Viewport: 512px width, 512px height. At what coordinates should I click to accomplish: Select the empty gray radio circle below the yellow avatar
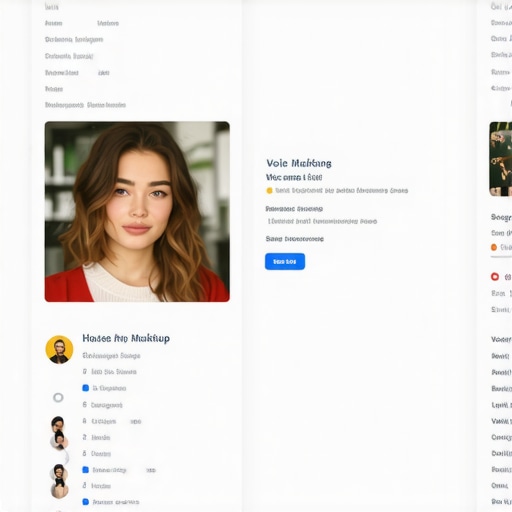58,397
